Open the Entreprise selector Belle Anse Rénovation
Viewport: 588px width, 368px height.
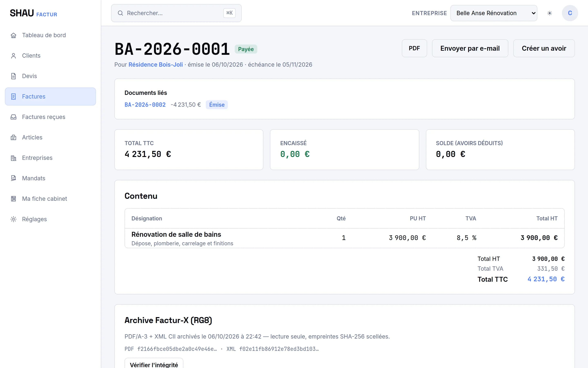coord(494,13)
